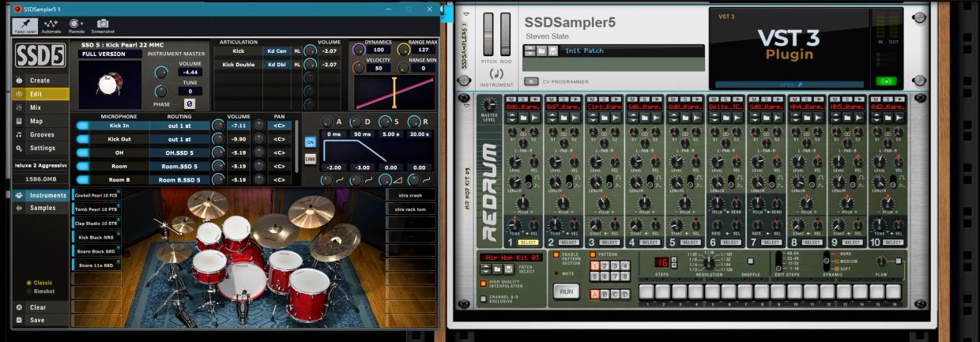Toggle Channel 8-9 Exclusive
980x342 pixels.
pos(484,299)
